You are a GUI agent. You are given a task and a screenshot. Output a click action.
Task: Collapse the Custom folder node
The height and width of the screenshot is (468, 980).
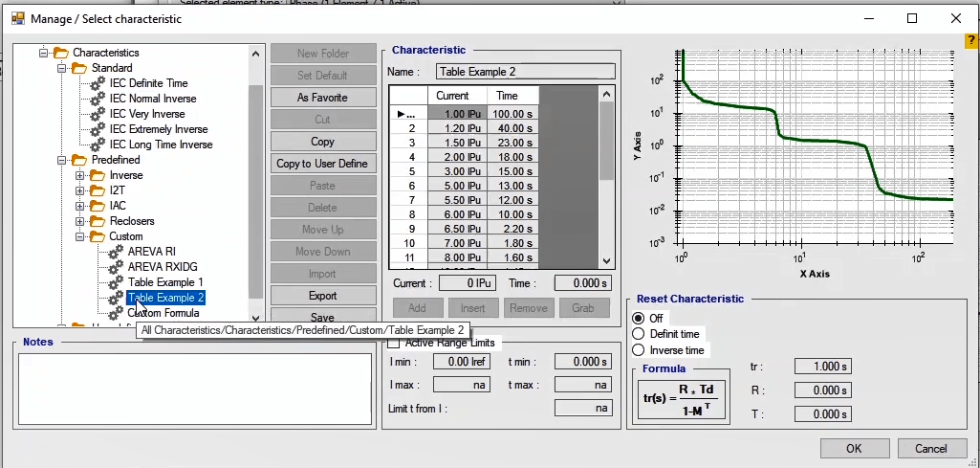80,236
